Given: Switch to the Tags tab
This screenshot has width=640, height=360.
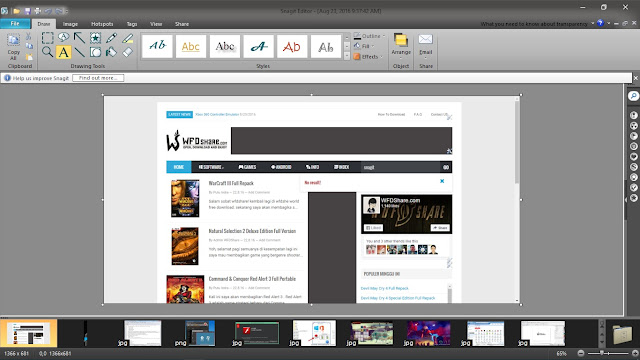Looking at the screenshot, I should [132, 24].
